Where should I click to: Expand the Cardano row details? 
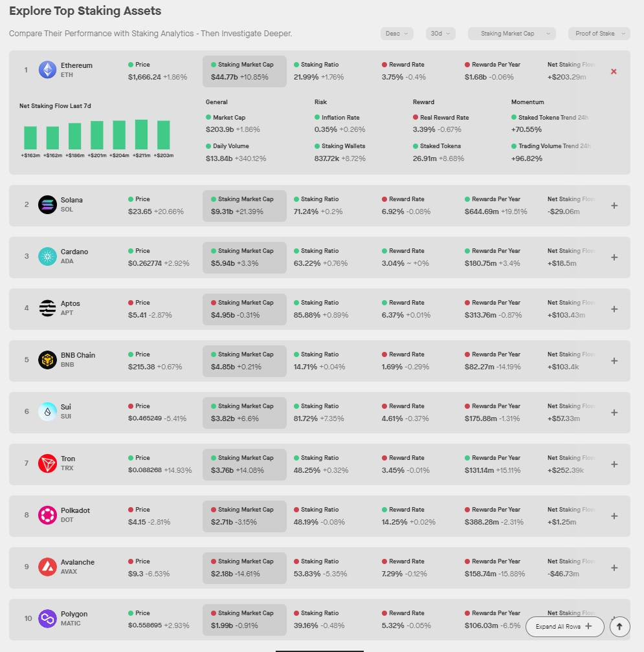(614, 257)
